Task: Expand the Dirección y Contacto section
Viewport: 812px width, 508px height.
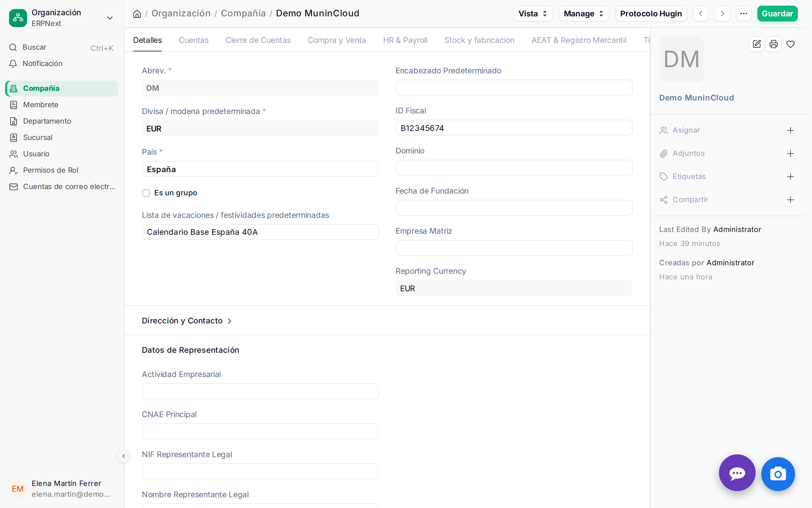Action: [x=187, y=321]
